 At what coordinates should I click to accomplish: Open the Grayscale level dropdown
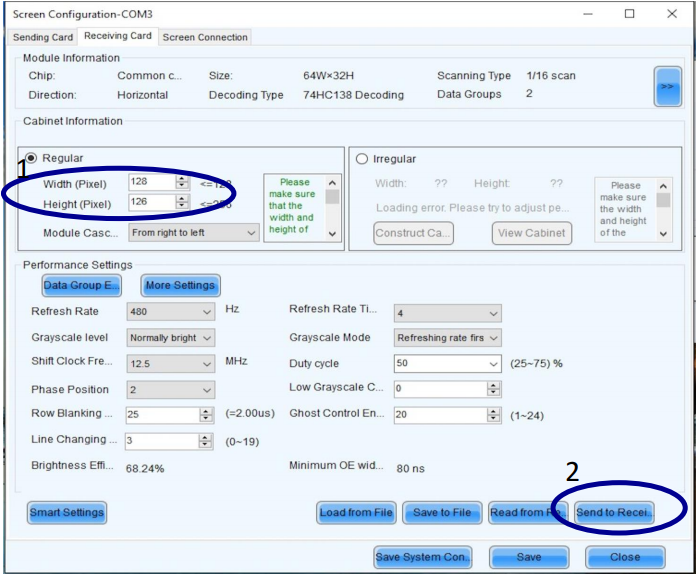tap(170, 338)
